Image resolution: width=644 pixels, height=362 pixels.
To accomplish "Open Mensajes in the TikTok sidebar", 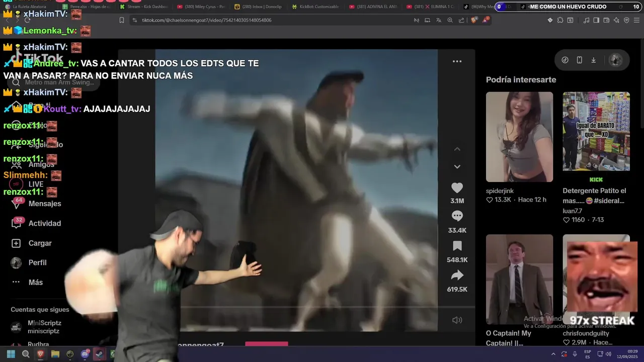I will click(x=36, y=204).
